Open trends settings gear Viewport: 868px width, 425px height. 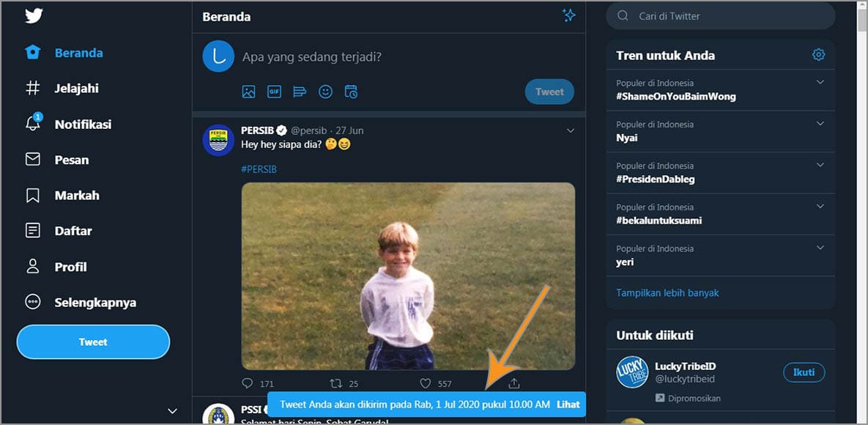pyautogui.click(x=818, y=55)
